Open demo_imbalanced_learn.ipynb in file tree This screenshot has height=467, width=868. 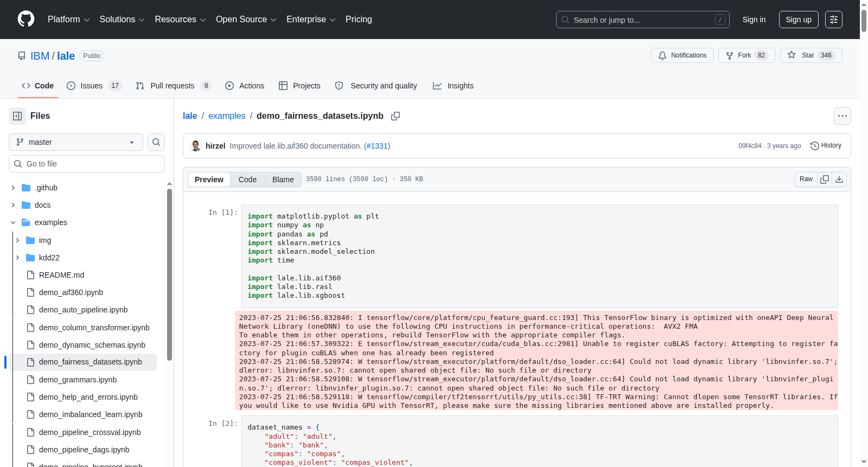click(x=91, y=414)
